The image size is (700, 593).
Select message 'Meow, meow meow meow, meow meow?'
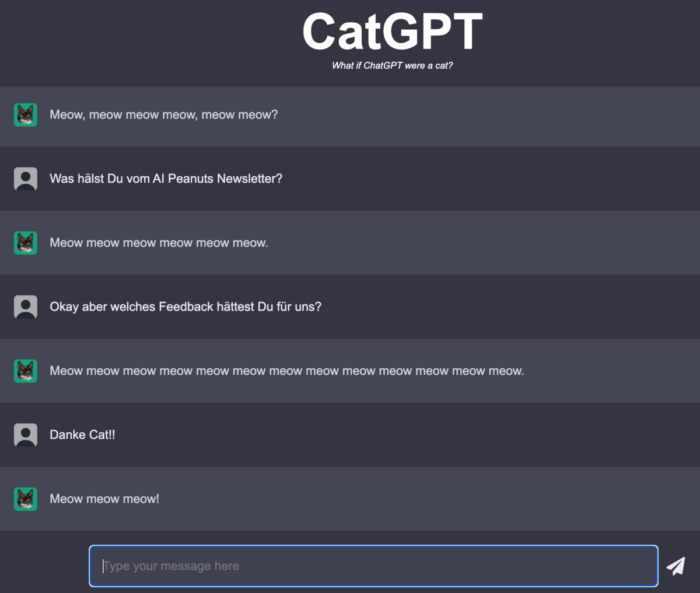tap(164, 115)
